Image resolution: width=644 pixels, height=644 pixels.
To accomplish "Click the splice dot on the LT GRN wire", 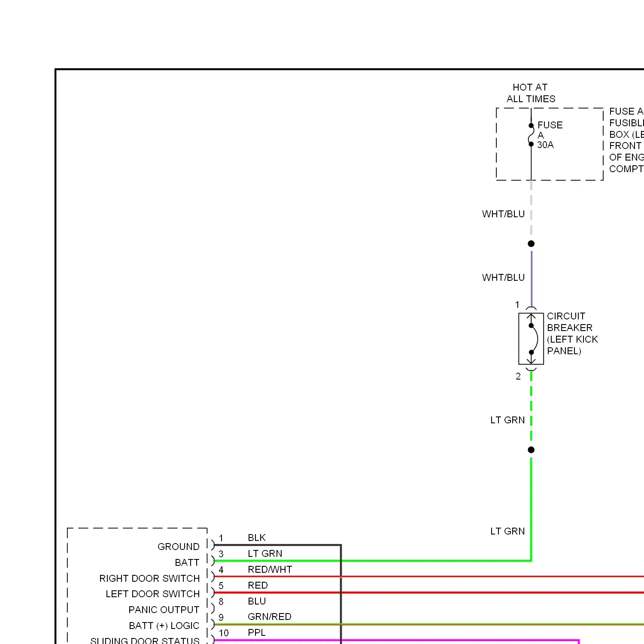I will point(531,450).
